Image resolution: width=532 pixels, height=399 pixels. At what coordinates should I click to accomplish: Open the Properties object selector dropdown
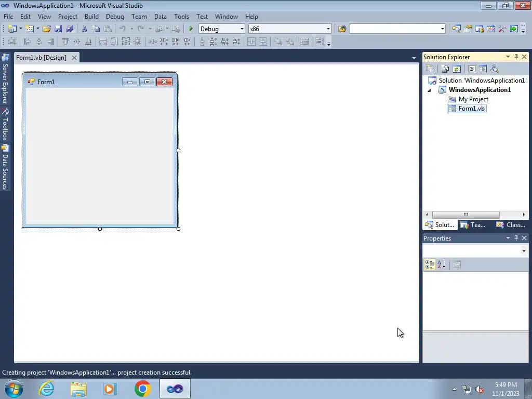(x=524, y=251)
